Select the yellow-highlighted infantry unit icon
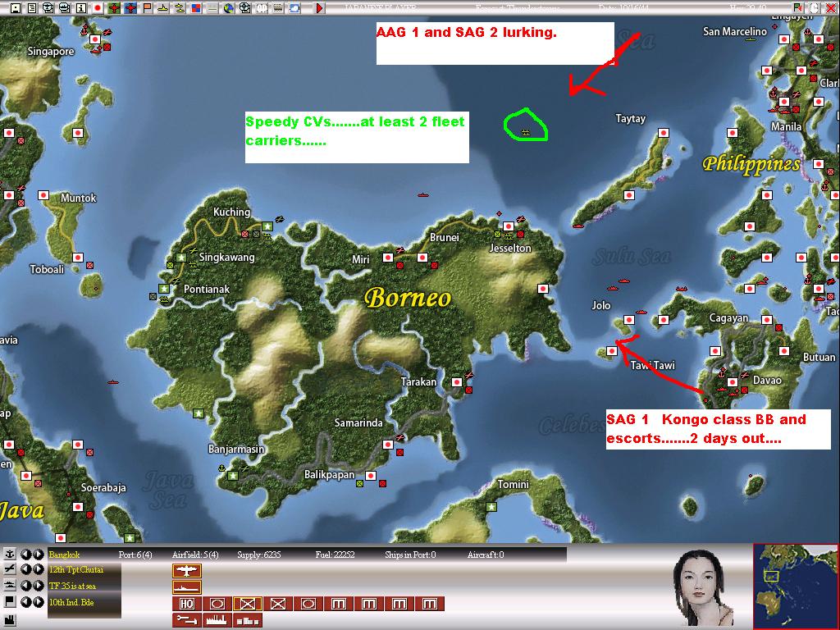 tap(247, 604)
